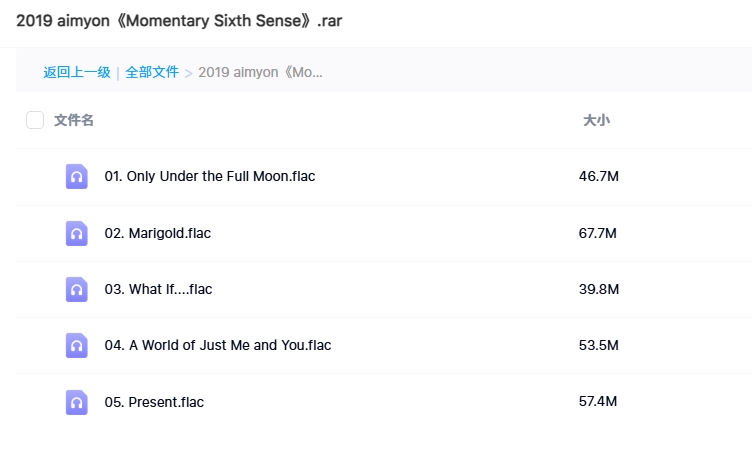Click the audio icon for Only Under the Full Moon
Viewport: 752px width, 455px height.
pyautogui.click(x=77, y=177)
